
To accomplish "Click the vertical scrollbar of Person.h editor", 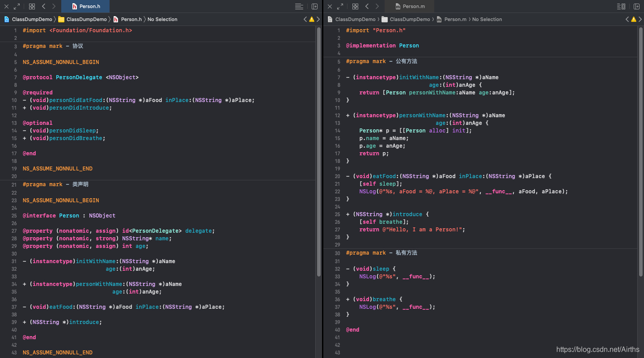I will tap(319, 152).
